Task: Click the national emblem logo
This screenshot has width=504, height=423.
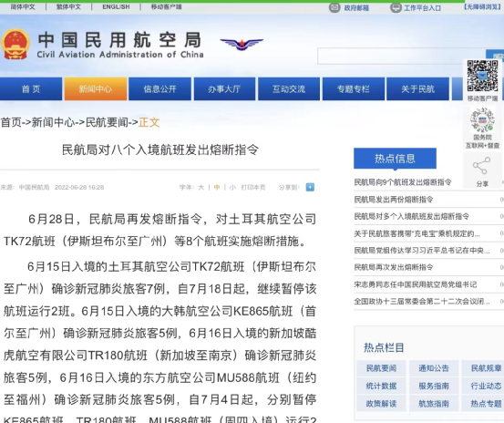Action: coord(15,44)
